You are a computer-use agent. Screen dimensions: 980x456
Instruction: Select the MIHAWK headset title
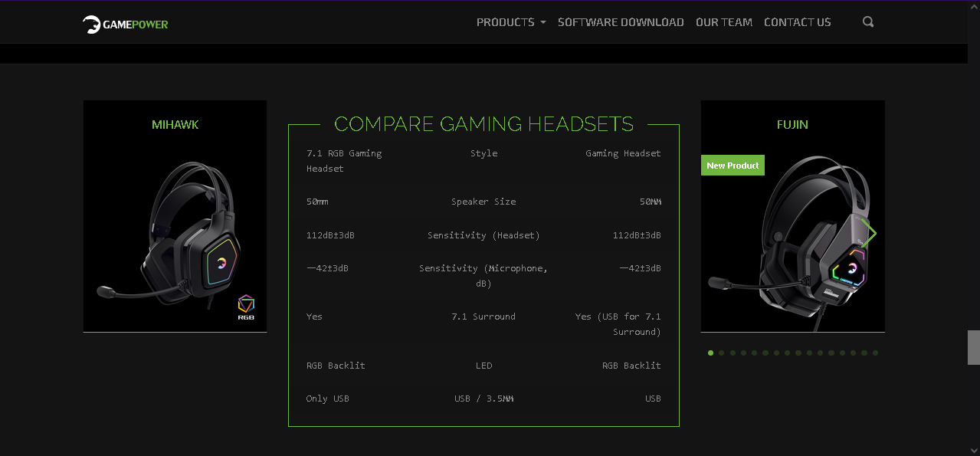[x=175, y=124]
